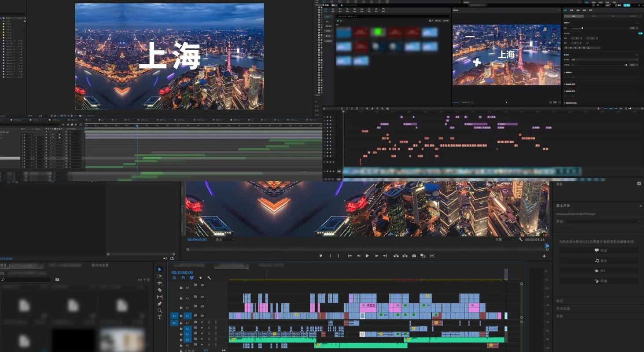This screenshot has height=352, width=644.
Task: Select the Razor tool
Action: [160, 290]
